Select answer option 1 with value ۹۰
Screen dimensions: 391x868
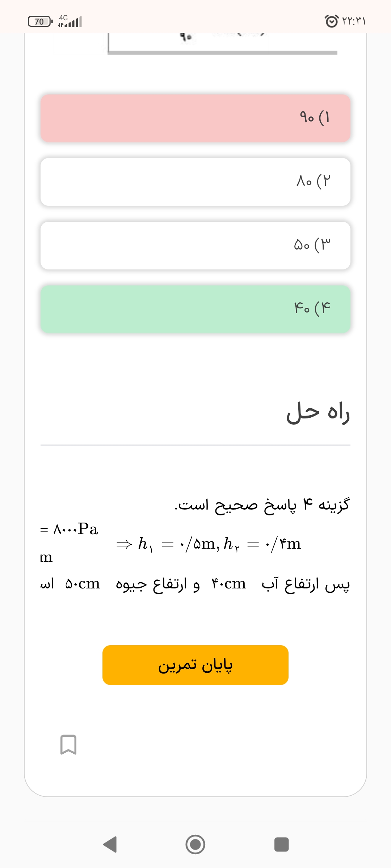(195, 118)
